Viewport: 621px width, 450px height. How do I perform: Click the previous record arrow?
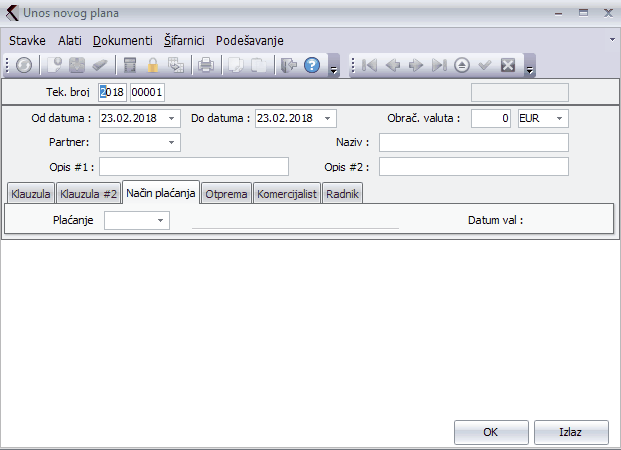pos(393,65)
